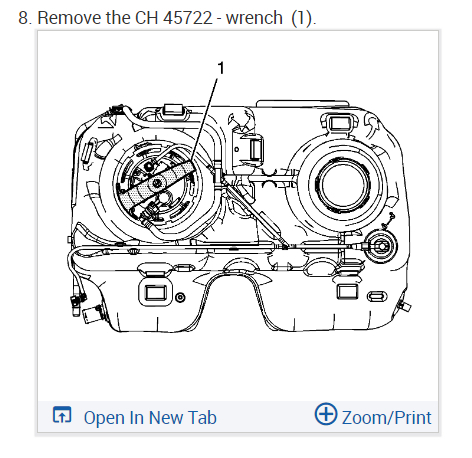Click the small round bolt beside lower-left bracket
Viewport: 472px width, 458px height.
pos(180,297)
